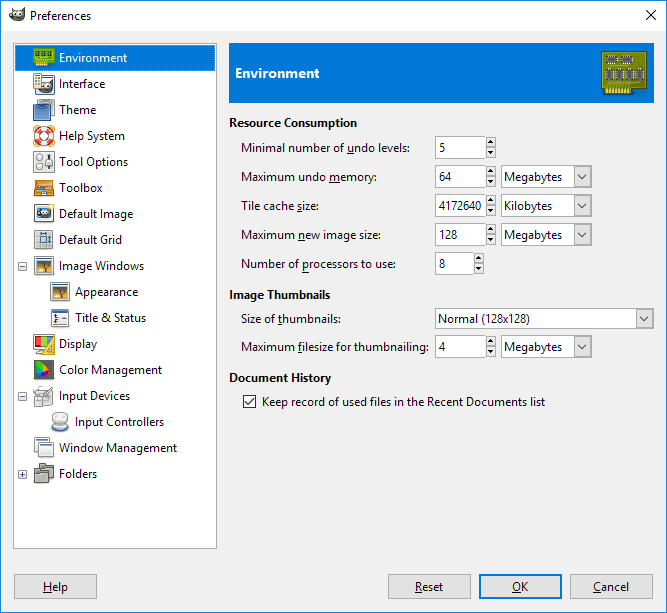
Task: Expand the Folders tree node
Action: pos(22,474)
